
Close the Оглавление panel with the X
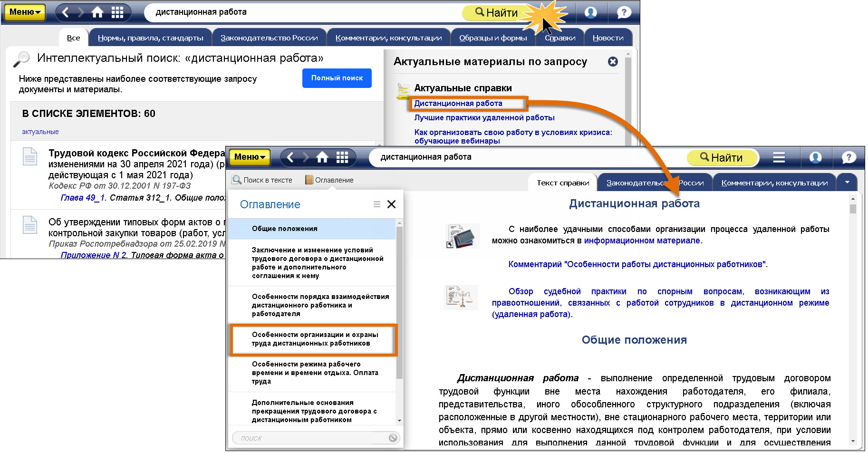pos(391,204)
